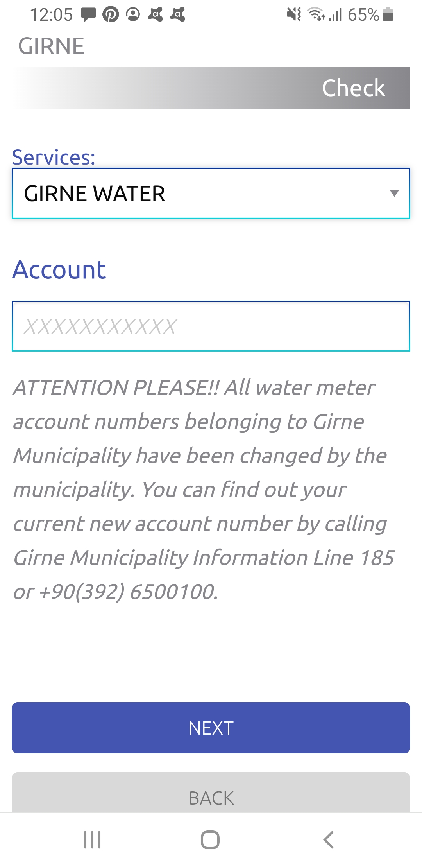Click the Services dropdown arrow triangle
Screen dimensions: 422x868
[x=394, y=193]
